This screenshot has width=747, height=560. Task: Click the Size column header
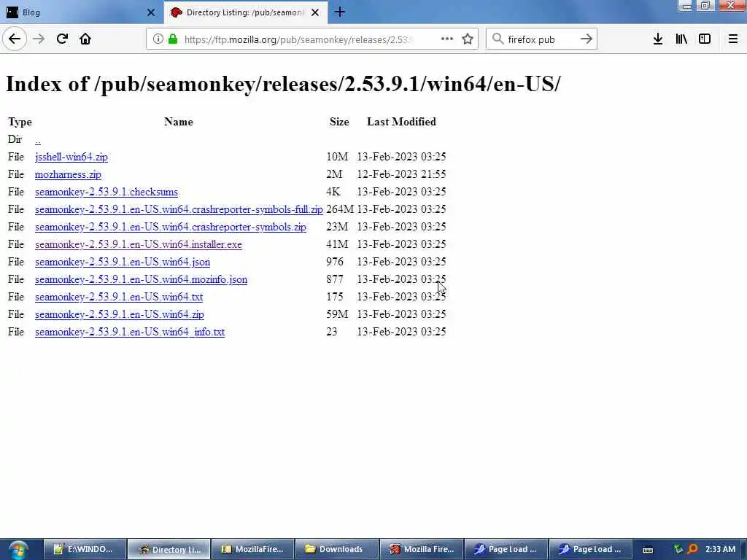pyautogui.click(x=339, y=122)
